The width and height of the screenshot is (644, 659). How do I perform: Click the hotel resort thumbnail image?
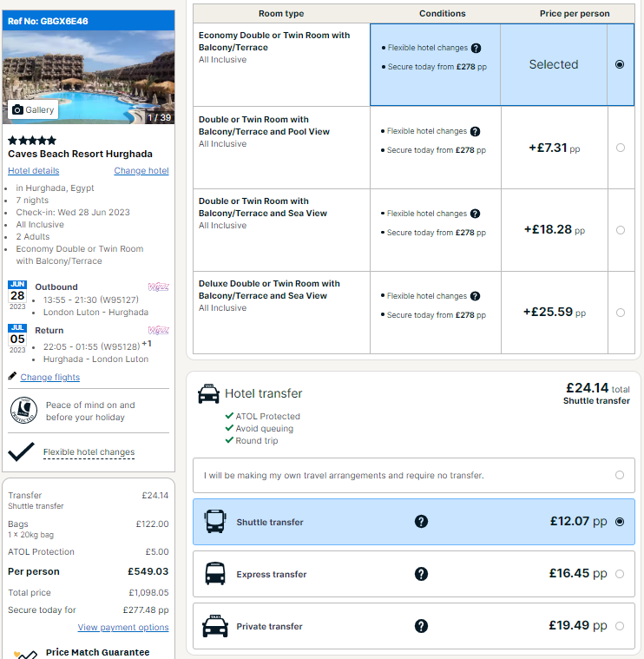[x=89, y=77]
